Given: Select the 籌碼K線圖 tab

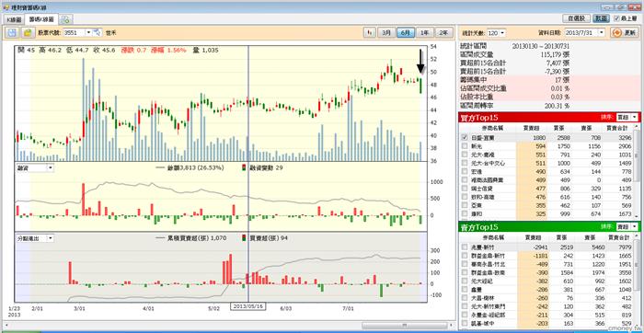Looking at the screenshot, I should [41, 19].
